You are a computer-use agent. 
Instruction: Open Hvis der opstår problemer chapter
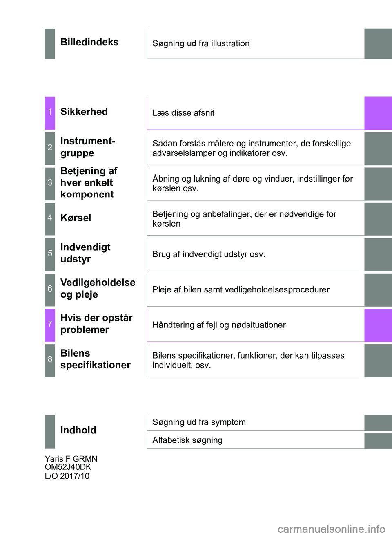tap(96, 324)
